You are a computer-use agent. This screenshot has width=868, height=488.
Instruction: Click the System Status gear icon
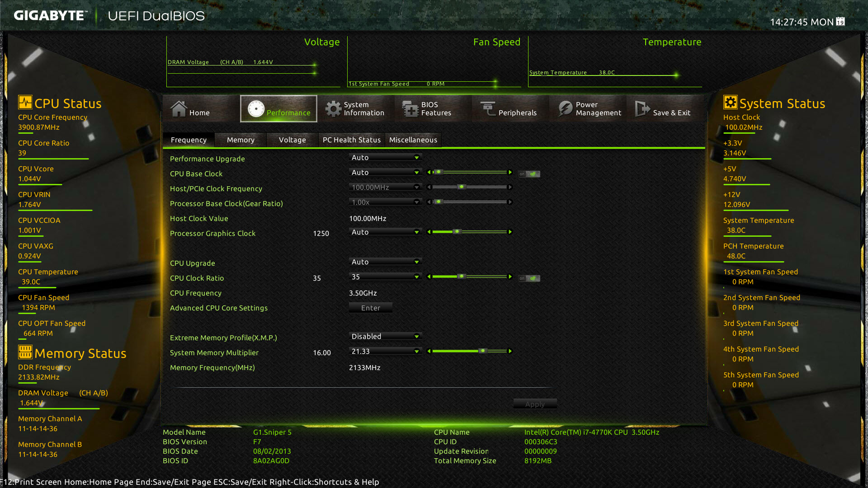730,102
